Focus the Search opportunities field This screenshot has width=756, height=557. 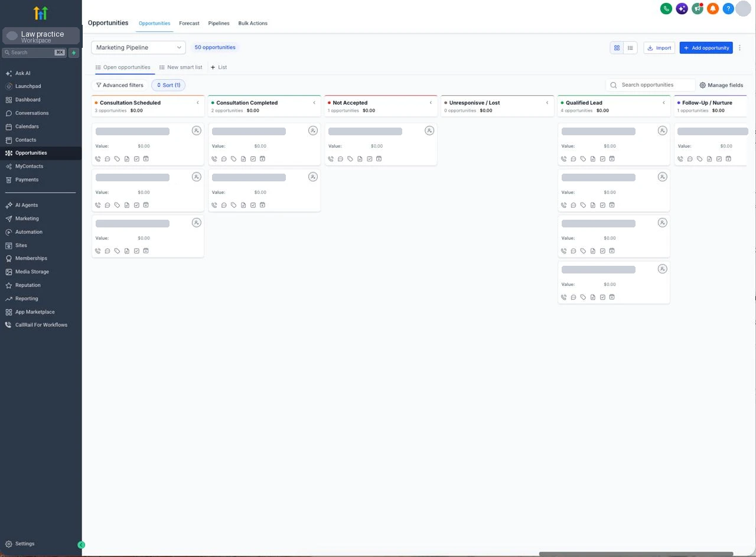click(650, 85)
